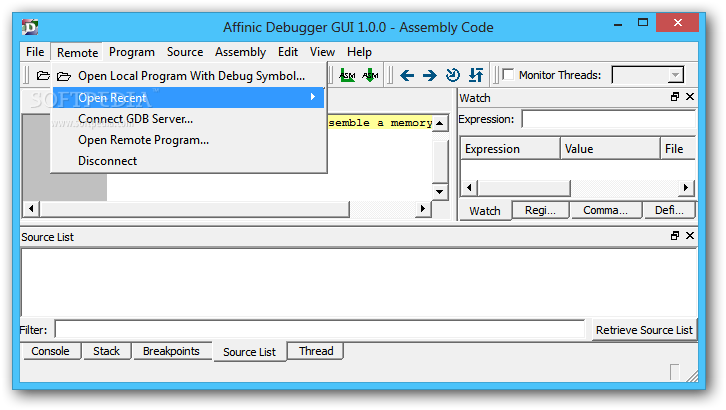The width and height of the screenshot is (726, 410).
Task: Sort by the File column header
Action: 678,149
